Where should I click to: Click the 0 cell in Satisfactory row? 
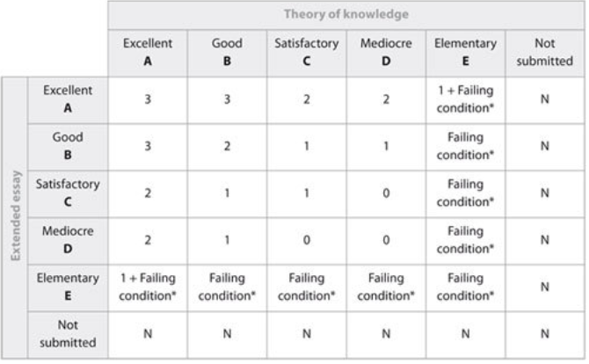[386, 193]
